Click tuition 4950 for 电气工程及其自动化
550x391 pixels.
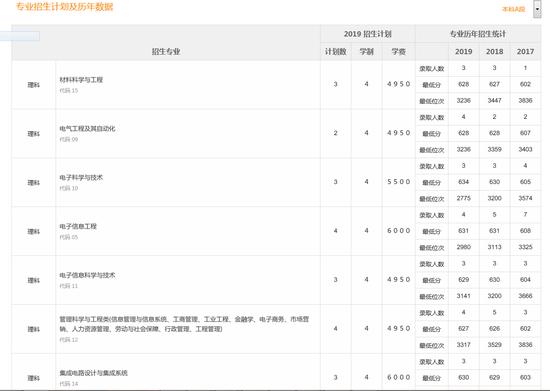[x=398, y=133]
